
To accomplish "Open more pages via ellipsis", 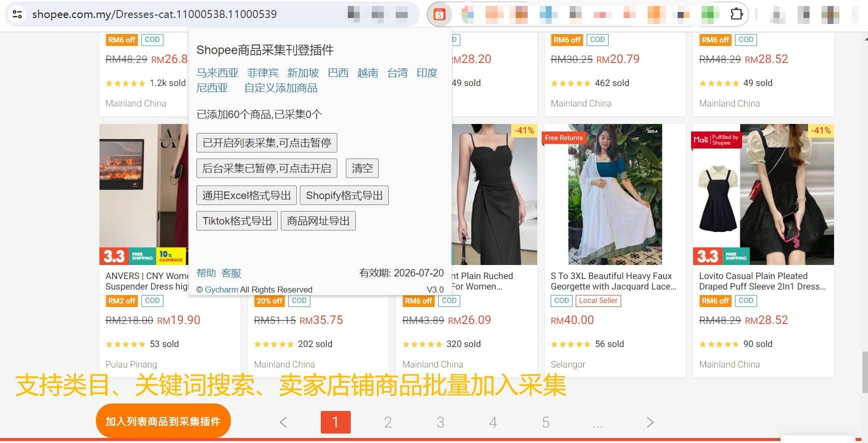I will coord(598,424).
